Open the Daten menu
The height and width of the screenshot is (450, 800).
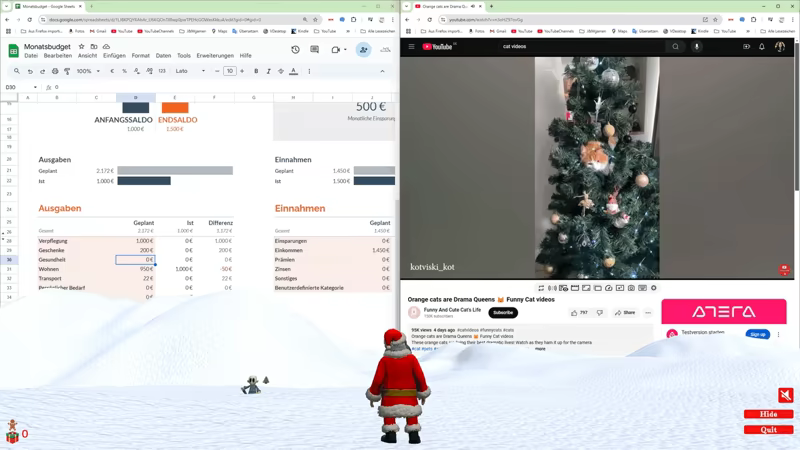163,56
